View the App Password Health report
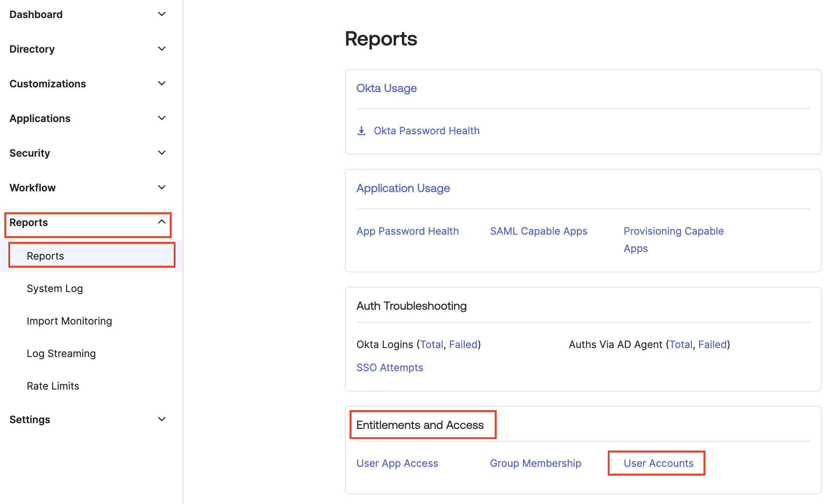The height and width of the screenshot is (504, 840). coord(408,231)
